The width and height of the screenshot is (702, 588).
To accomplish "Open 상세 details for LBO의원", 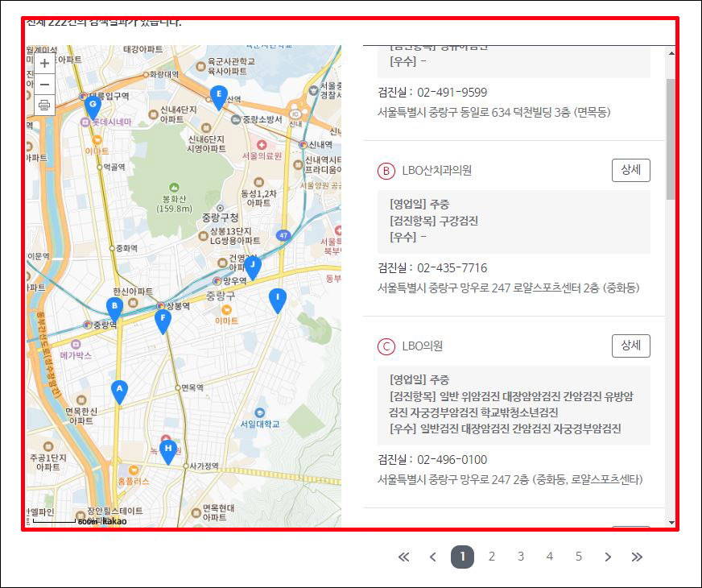I will 631,346.
